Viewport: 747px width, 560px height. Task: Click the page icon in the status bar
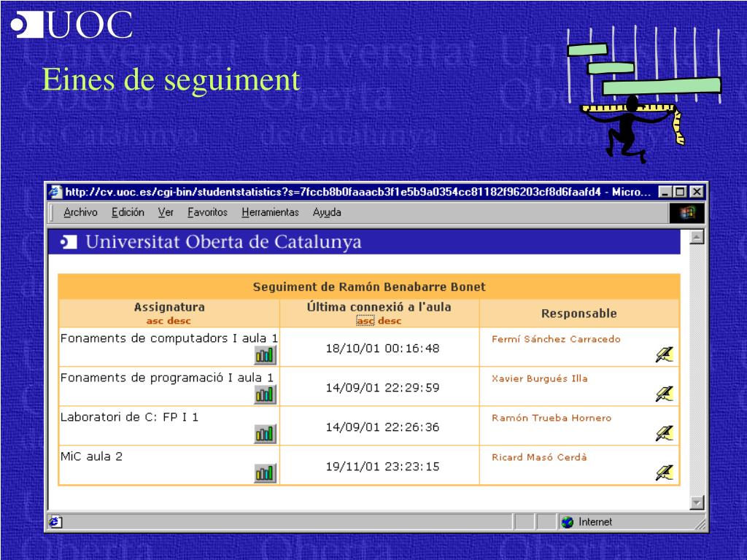[x=55, y=522]
